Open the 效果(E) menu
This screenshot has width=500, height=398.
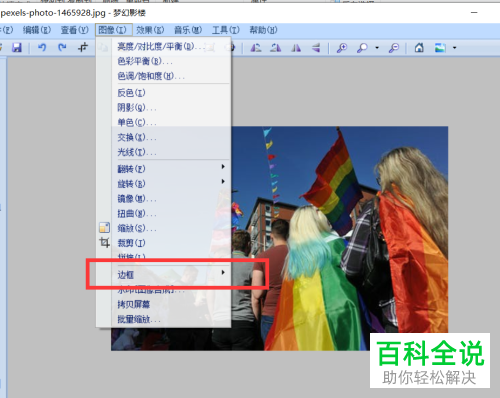(x=150, y=30)
